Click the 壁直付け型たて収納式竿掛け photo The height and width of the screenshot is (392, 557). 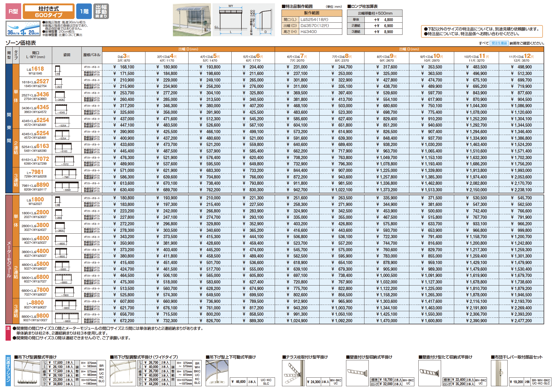[x=430, y=373]
